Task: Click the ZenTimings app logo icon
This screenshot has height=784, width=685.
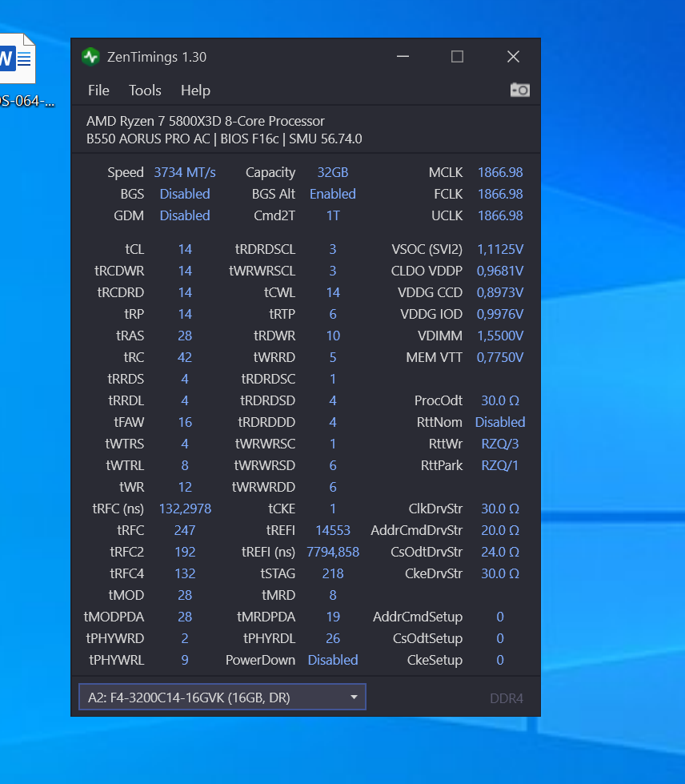Action: pyautogui.click(x=91, y=57)
